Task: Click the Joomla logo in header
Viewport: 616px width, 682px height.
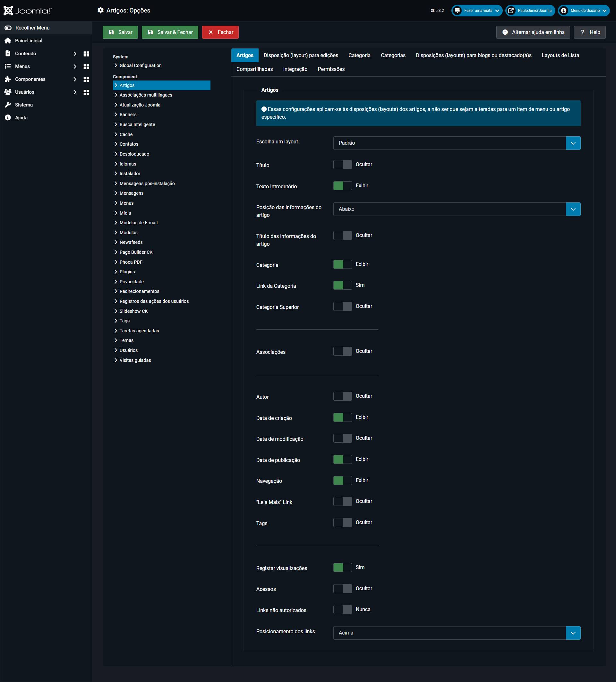Action: (x=27, y=11)
